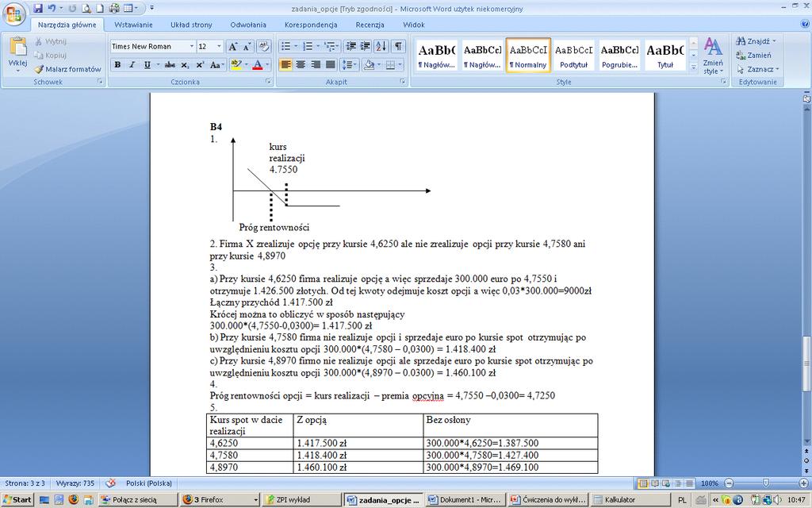Screen dimensions: 812x508
Task: Open the font size dropdown
Action: click(219, 47)
